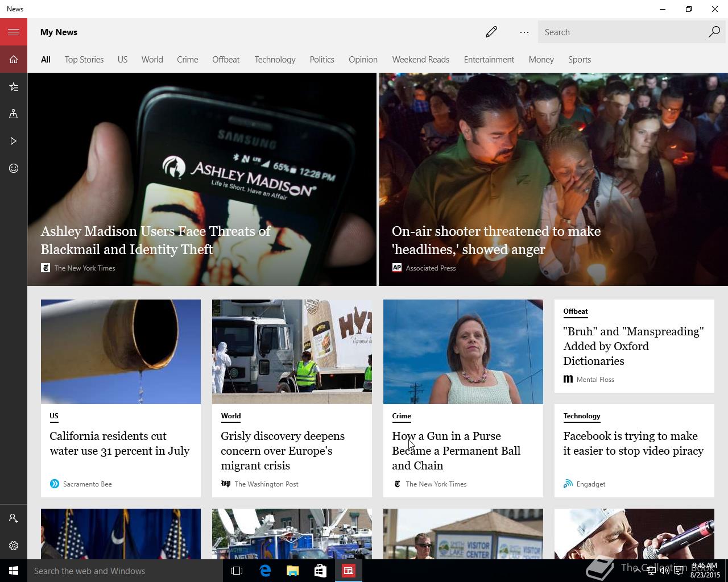
Task: Switch to the US tab
Action: point(122,59)
